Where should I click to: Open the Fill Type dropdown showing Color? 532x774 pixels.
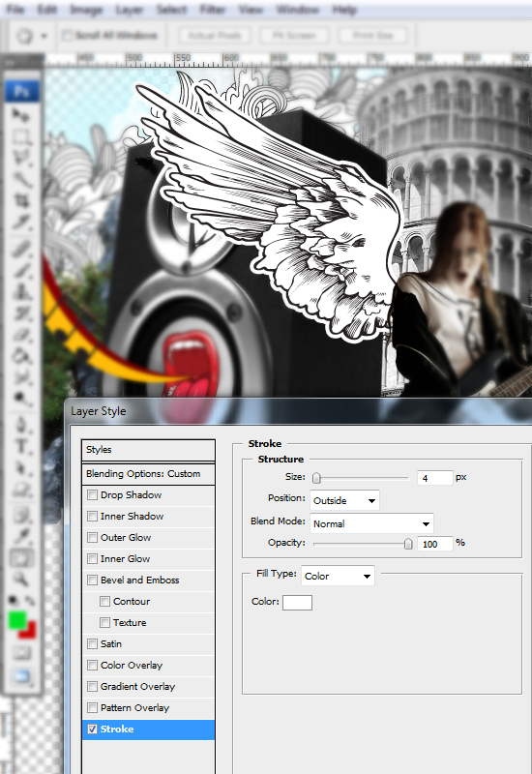(338, 576)
